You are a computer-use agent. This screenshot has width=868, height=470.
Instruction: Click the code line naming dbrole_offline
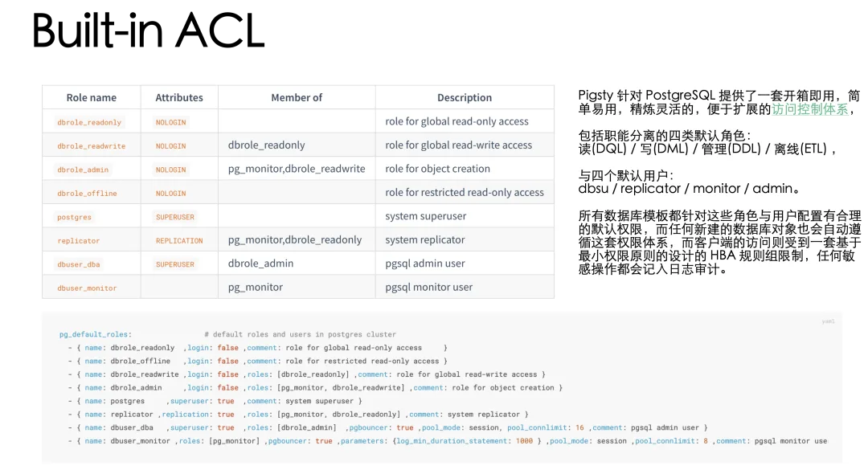click(x=257, y=361)
